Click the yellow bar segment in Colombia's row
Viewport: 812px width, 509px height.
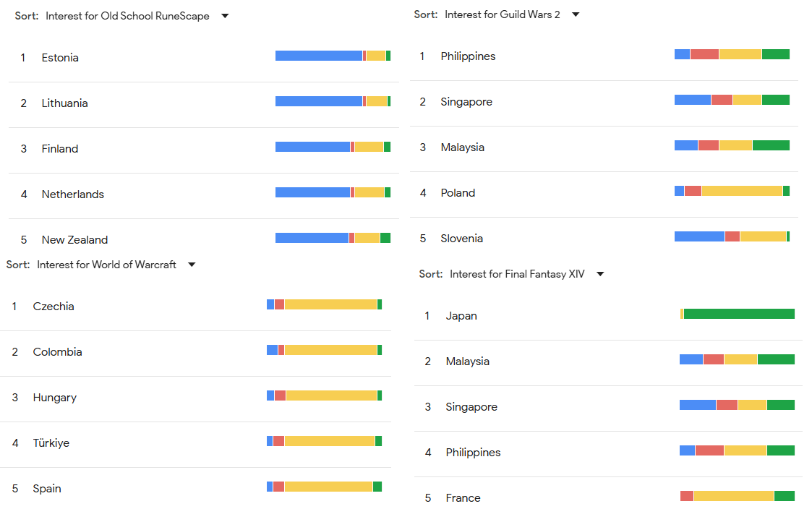(x=330, y=350)
